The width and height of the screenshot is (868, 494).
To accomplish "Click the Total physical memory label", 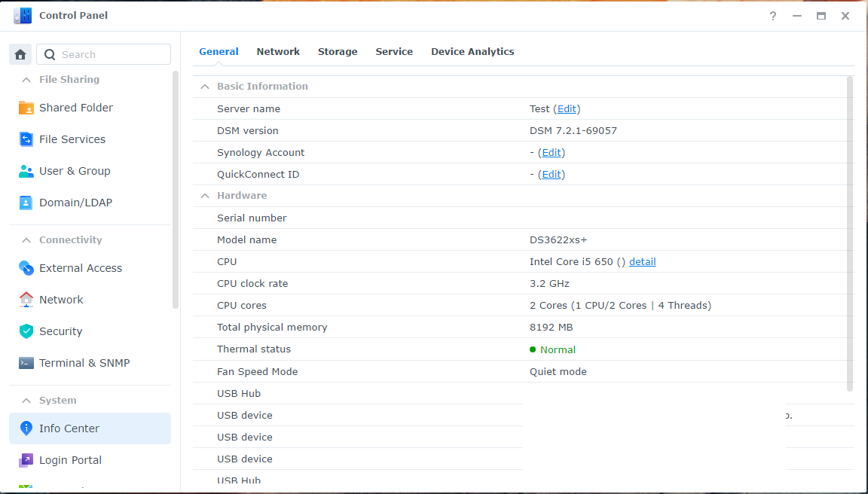I will coord(272,328).
